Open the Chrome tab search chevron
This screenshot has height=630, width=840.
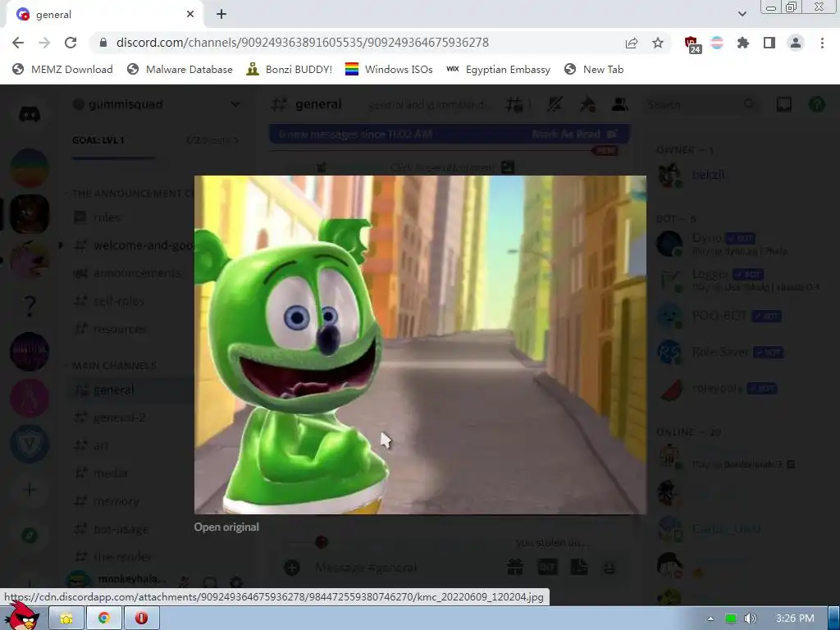(x=742, y=14)
